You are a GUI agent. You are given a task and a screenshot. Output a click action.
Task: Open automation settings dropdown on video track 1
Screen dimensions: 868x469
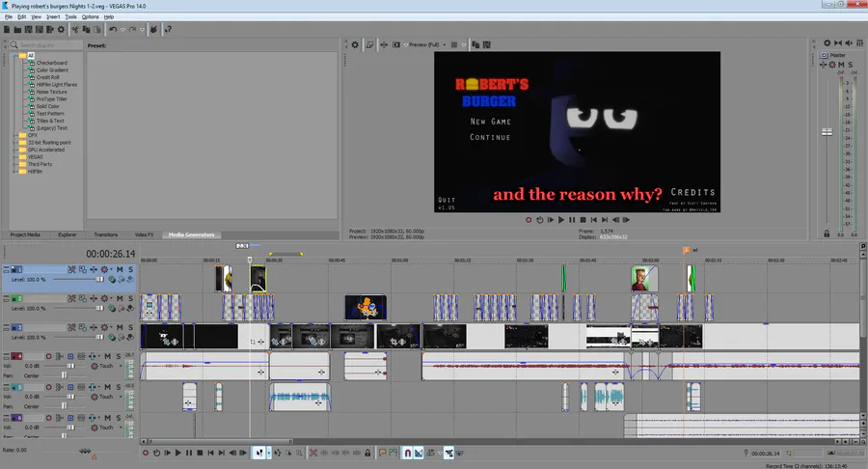pos(111,269)
